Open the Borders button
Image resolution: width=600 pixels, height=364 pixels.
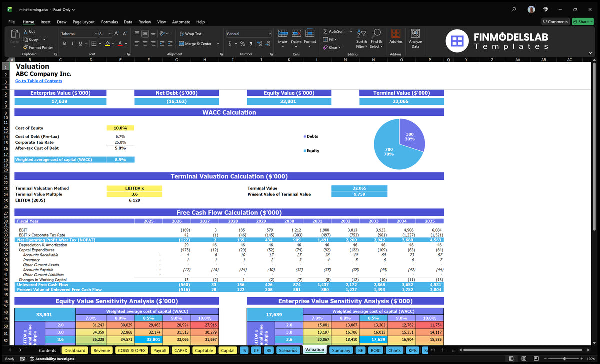pos(93,44)
